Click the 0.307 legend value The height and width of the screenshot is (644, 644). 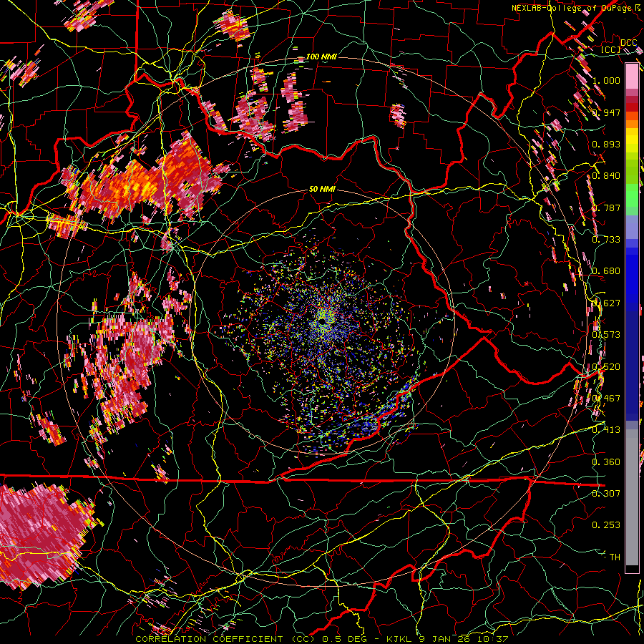[x=606, y=493]
